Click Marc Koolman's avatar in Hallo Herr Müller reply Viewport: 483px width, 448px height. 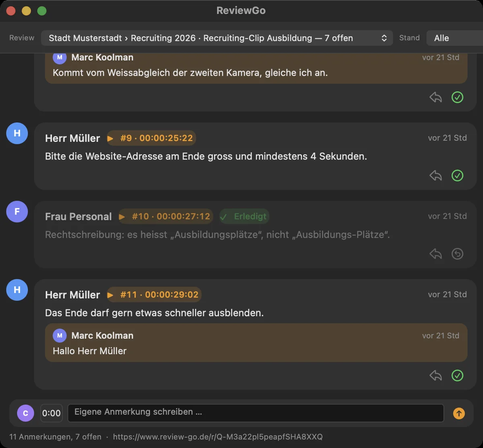[x=60, y=335]
